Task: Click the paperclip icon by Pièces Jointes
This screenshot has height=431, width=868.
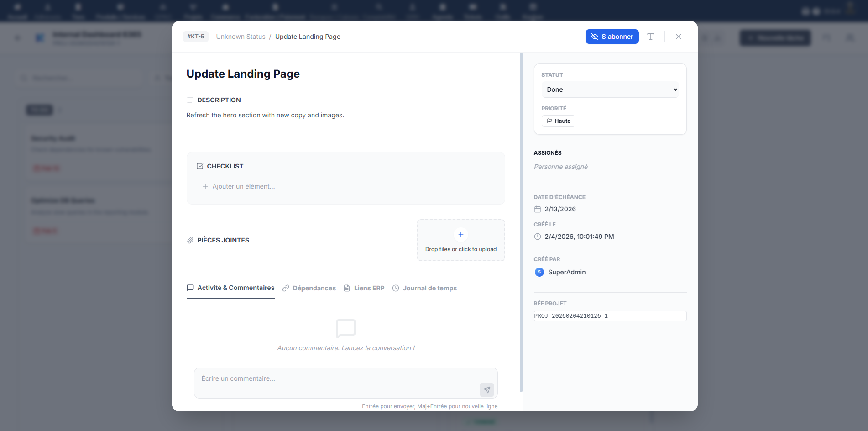Action: pyautogui.click(x=190, y=240)
